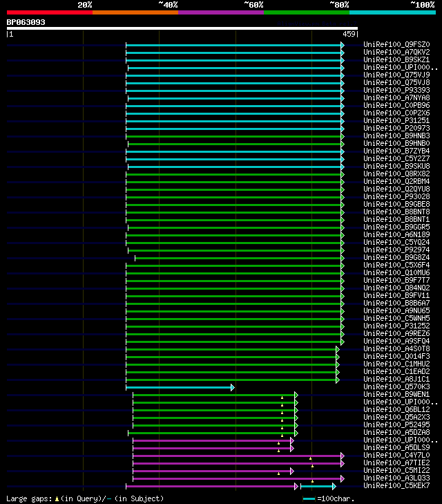Select the hit UniRef100_P93393

[x=396, y=91]
